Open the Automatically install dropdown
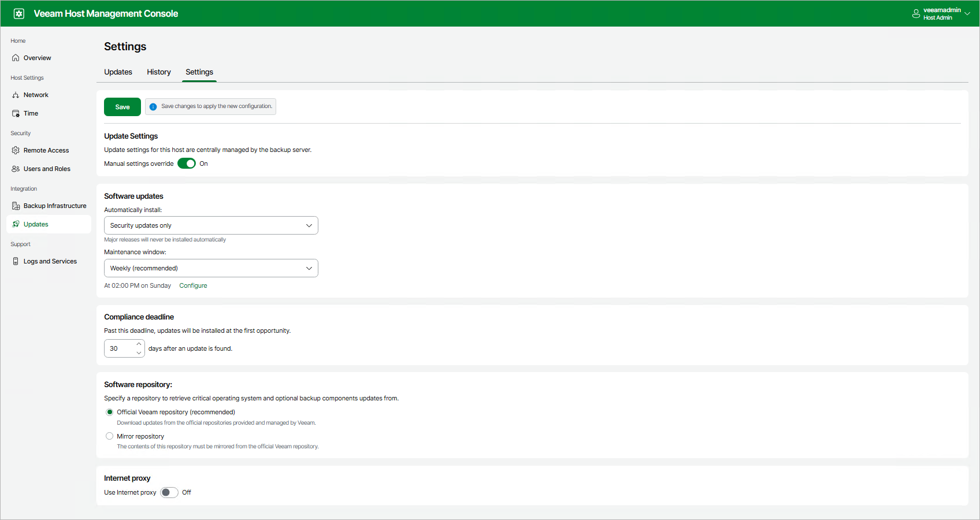Viewport: 980px width, 520px height. [211, 225]
